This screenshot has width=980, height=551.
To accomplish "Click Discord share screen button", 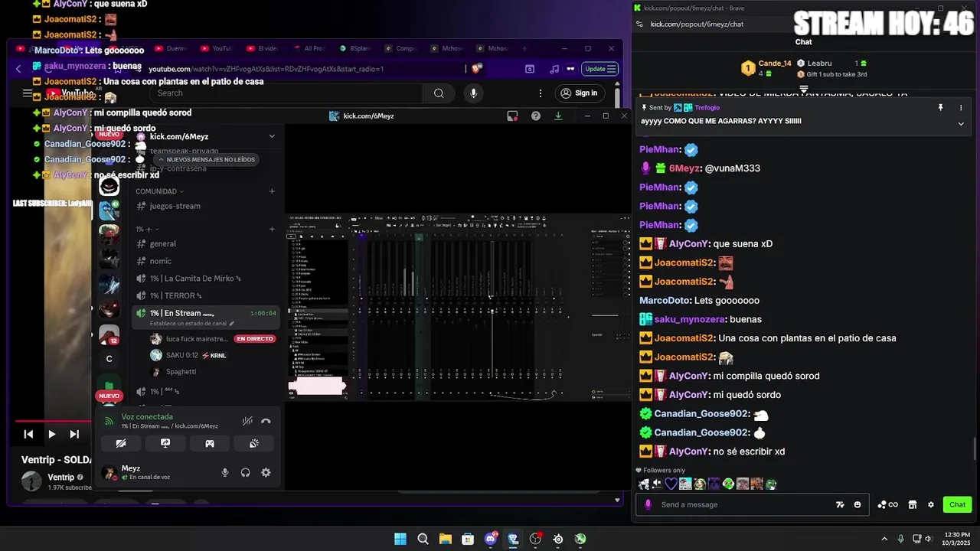I will coord(165,443).
